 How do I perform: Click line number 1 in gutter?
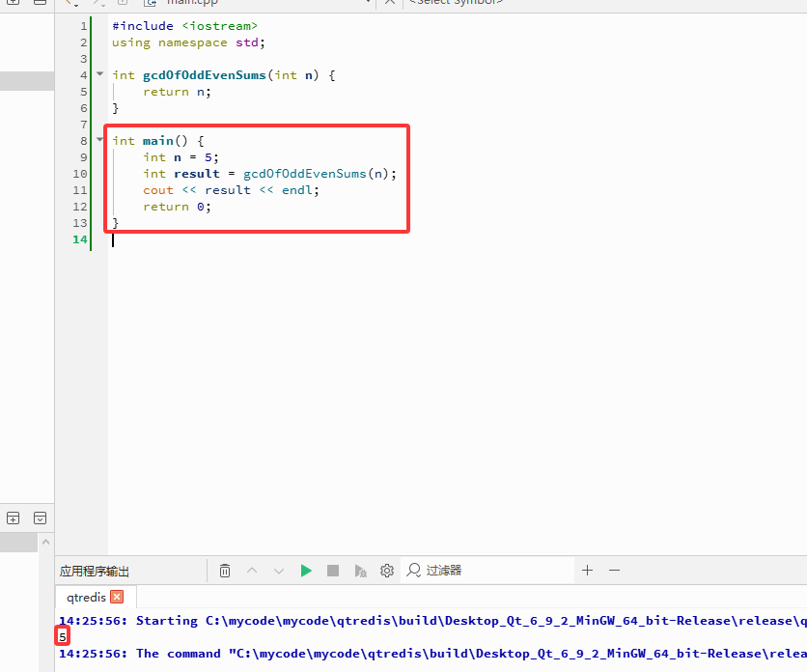click(x=84, y=26)
